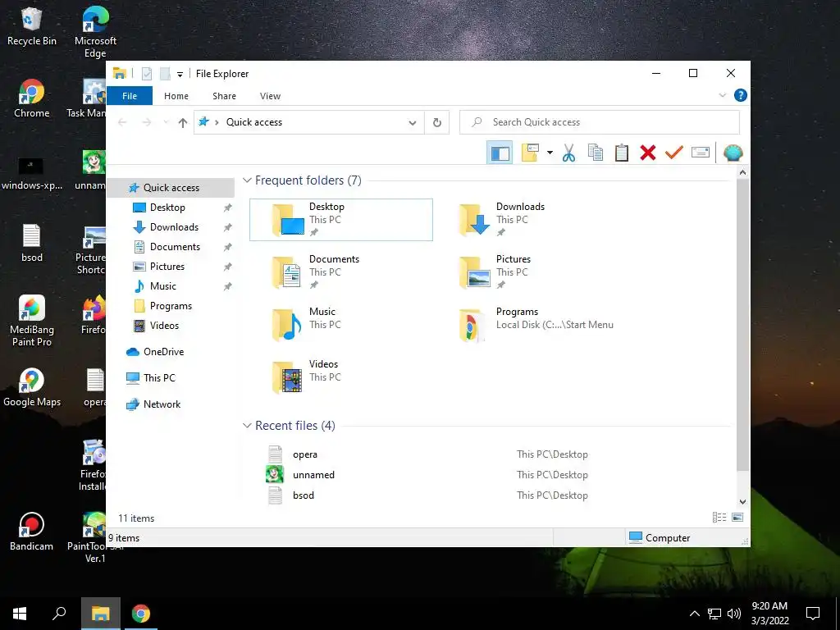This screenshot has width=840, height=630.
Task: Switch to Details view in status bar
Action: click(719, 517)
